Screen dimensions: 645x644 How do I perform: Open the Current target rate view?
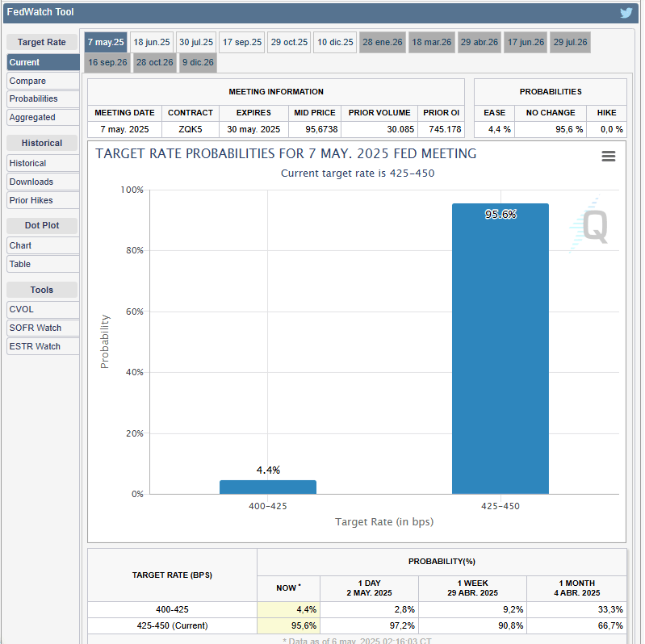tap(44, 62)
